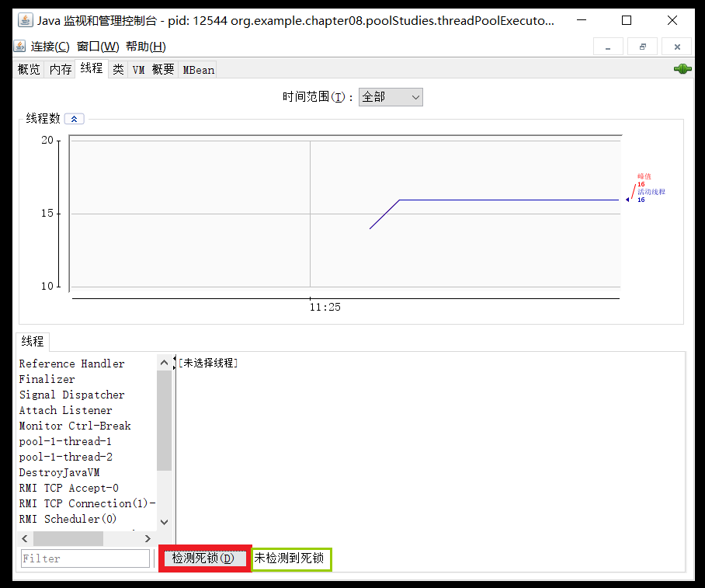
Task: Select the lower 线程 panel tab
Action: (33, 342)
